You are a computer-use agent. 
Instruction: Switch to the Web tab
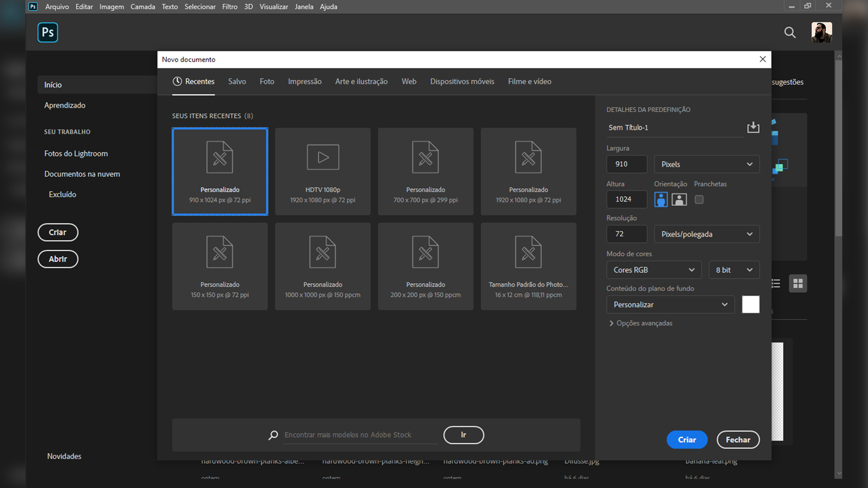[x=409, y=82]
